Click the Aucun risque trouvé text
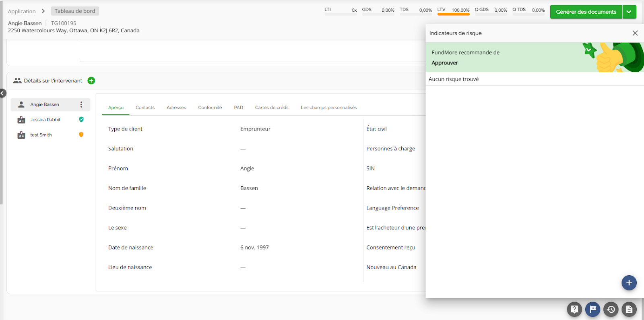Image resolution: width=644 pixels, height=320 pixels. (454, 79)
